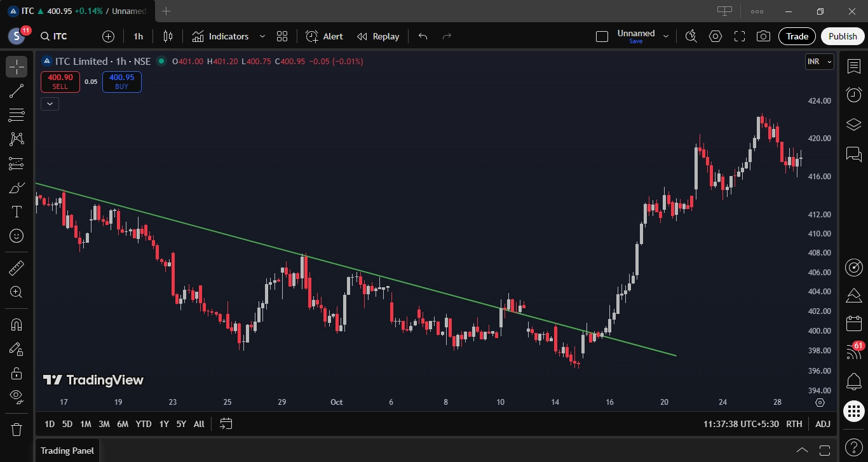Take a chart snapshot with camera icon
The image size is (868, 462).
764,36
